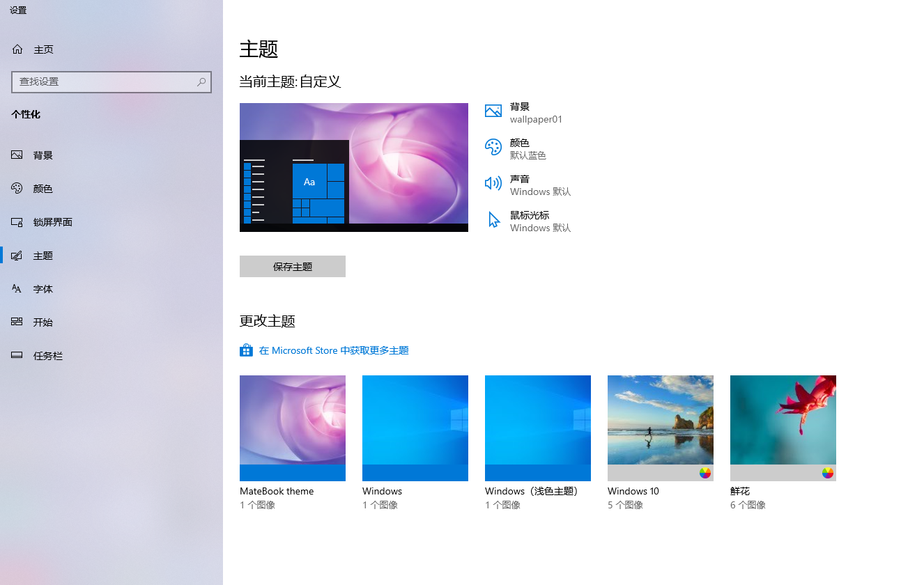Click the current theme preview image
This screenshot has height=585, width=924.
point(354,167)
